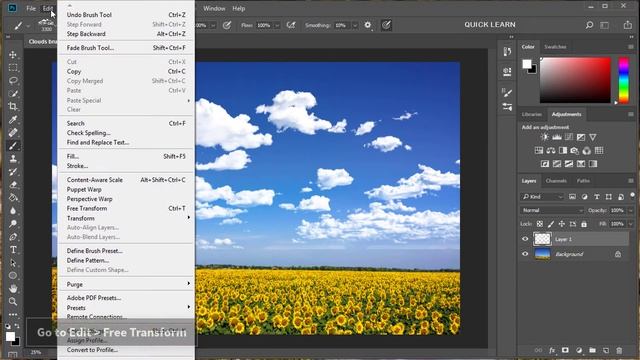This screenshot has height=360, width=640.
Task: Add a Color Balance adjustment
Action: pyautogui.click(x=551, y=151)
